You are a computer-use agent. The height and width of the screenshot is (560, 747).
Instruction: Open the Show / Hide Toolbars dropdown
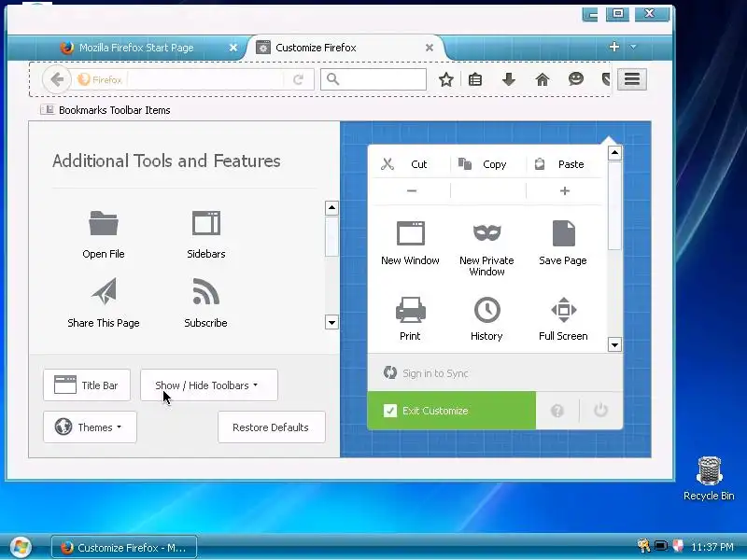tap(208, 385)
